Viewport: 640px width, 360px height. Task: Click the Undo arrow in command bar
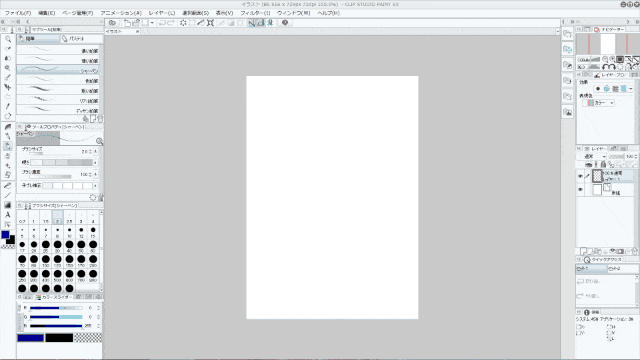click(162, 23)
